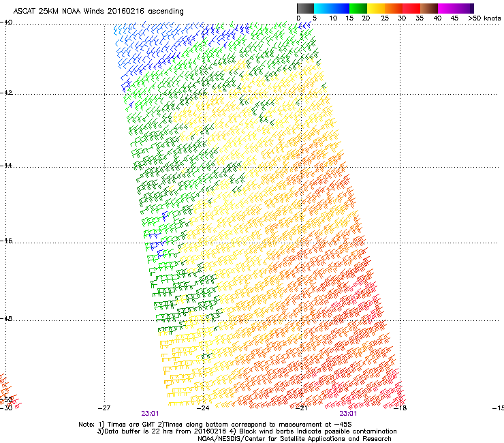Click the left purple 23:01 time label
Image resolution: width=504 pixels, height=443 pixels.
click(x=150, y=414)
